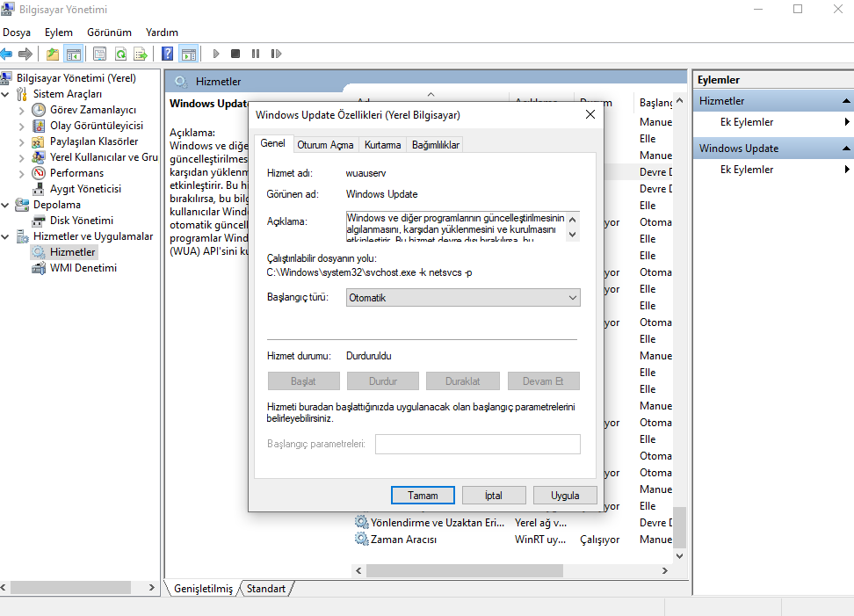This screenshot has height=616, width=854.
Task: Click the Back arrow toolbar icon
Action: point(6,54)
